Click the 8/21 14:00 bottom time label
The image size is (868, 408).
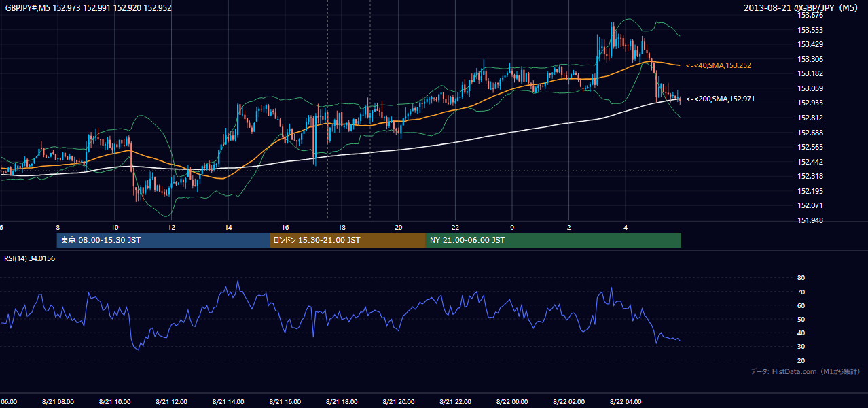coord(228,402)
